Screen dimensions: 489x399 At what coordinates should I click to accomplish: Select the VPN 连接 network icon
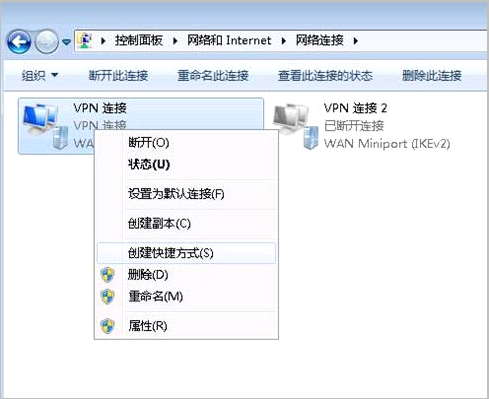pyautogui.click(x=45, y=126)
